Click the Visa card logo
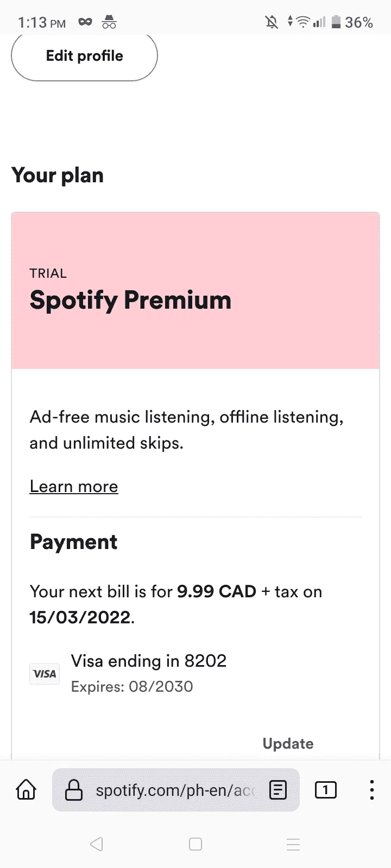 click(x=45, y=674)
